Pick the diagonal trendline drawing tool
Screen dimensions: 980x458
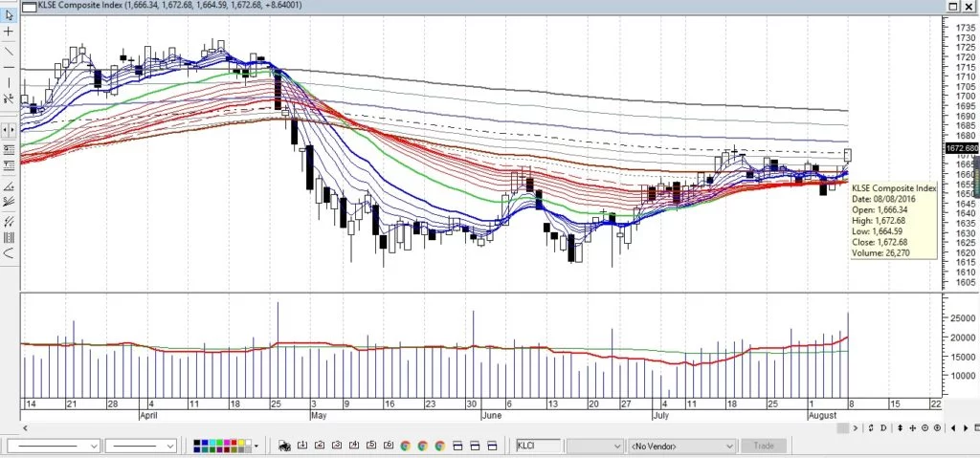[x=9, y=51]
